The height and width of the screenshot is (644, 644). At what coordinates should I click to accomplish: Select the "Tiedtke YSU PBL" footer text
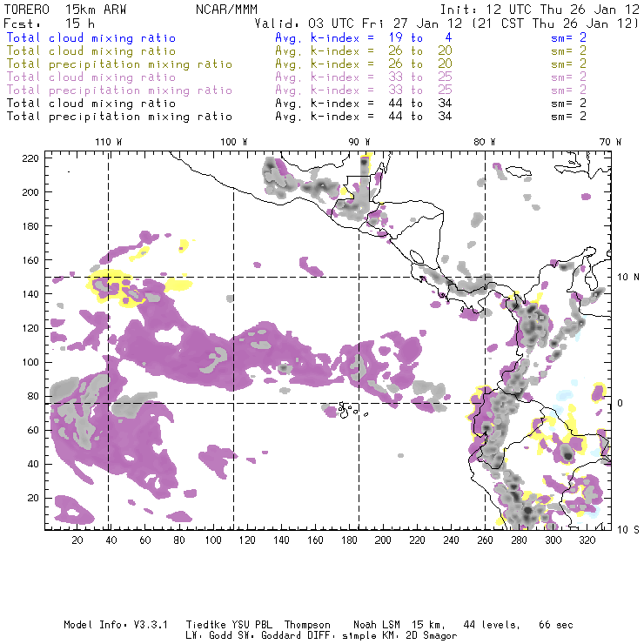pyautogui.click(x=229, y=625)
